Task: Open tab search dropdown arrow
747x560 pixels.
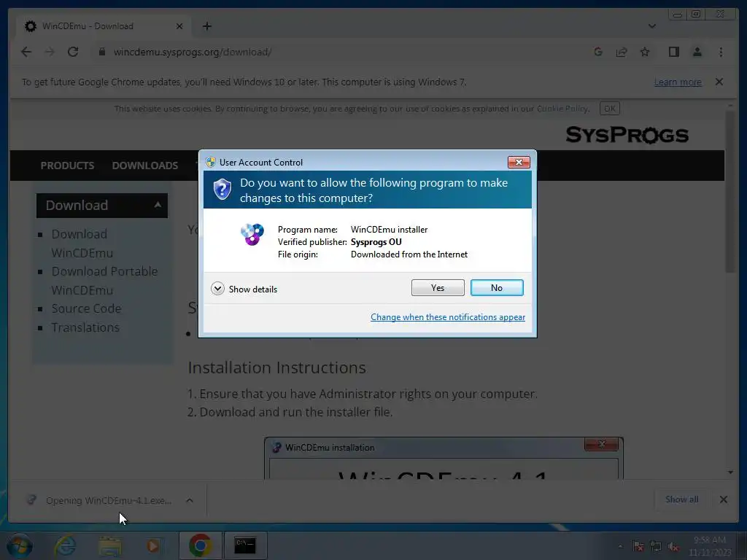Action: [652, 26]
